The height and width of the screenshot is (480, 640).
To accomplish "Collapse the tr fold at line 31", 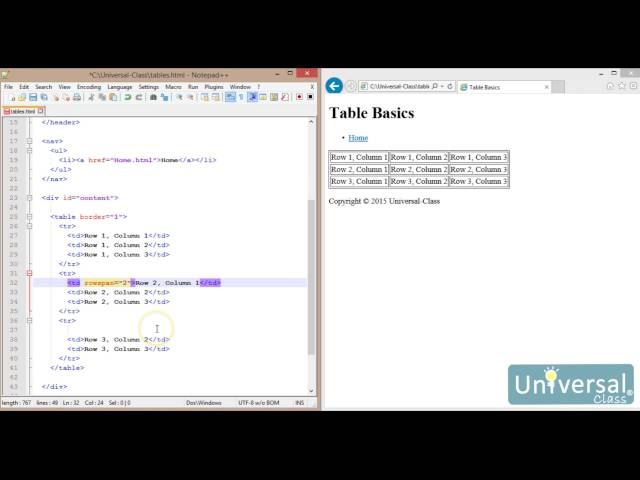I will tap(29, 273).
